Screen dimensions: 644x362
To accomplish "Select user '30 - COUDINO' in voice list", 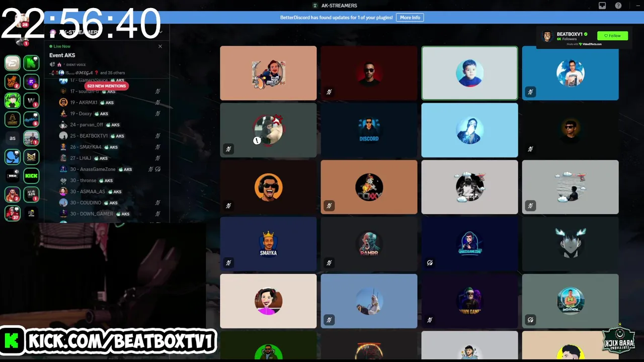I will pyautogui.click(x=110, y=203).
